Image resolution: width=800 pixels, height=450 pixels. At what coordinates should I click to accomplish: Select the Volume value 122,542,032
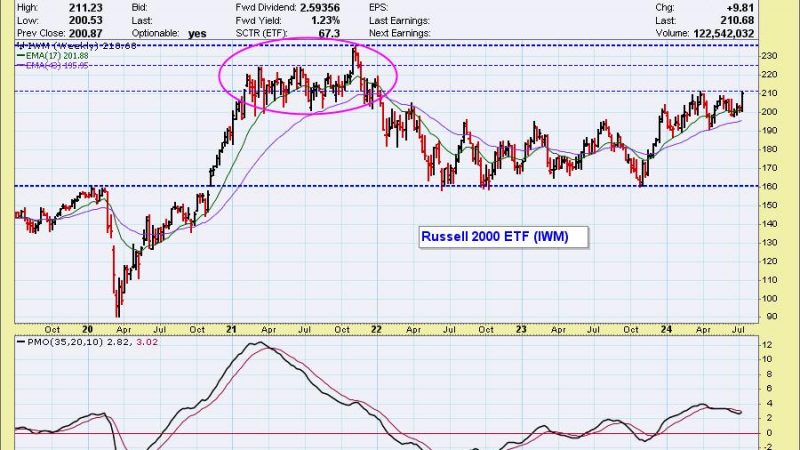pyautogui.click(x=723, y=33)
